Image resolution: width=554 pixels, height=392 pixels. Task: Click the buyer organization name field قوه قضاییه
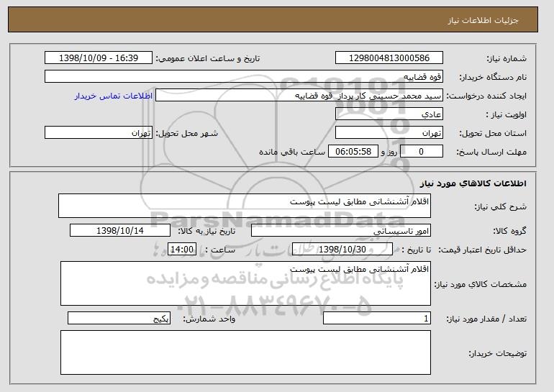point(244,77)
